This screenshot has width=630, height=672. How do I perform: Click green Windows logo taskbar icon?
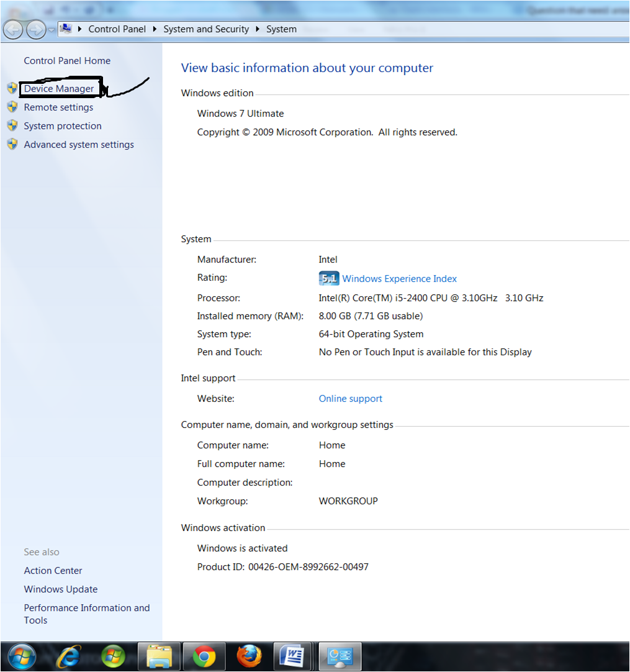pos(113,656)
